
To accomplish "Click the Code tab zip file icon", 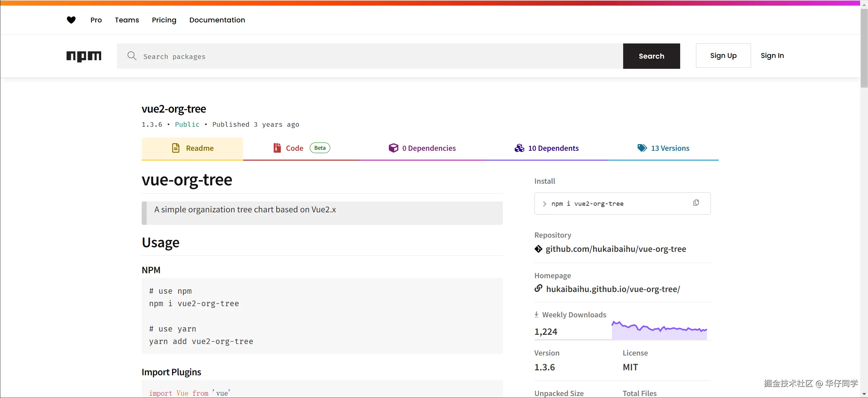I will (277, 148).
